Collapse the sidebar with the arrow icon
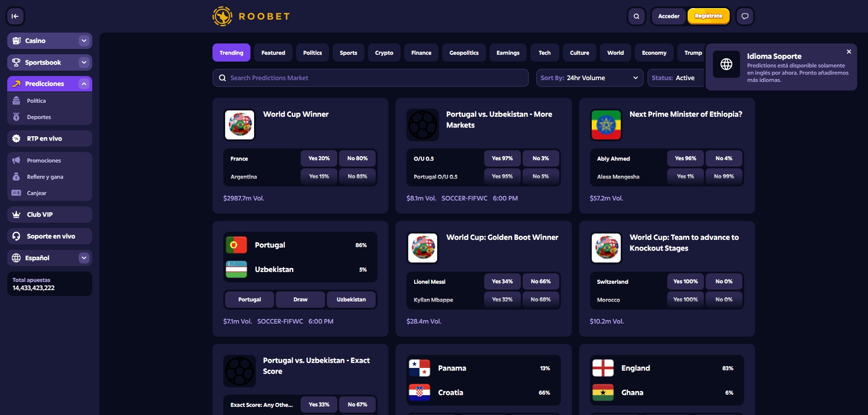This screenshot has height=415, width=868. tap(15, 16)
